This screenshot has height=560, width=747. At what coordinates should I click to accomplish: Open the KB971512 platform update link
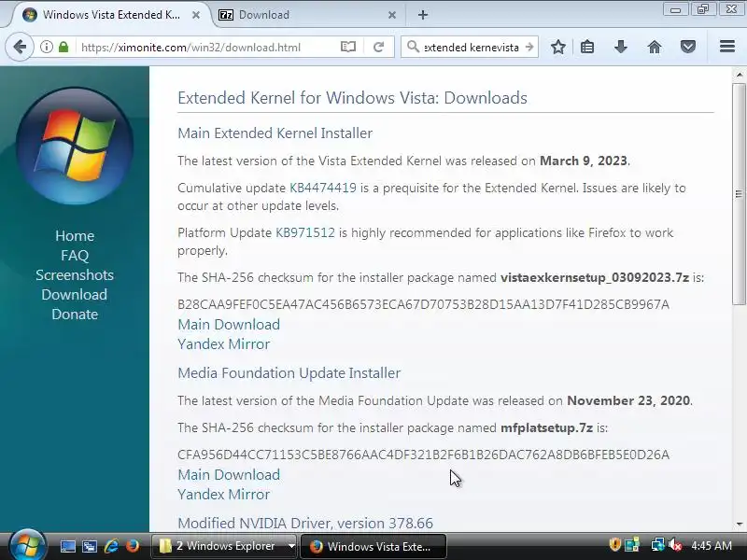(305, 232)
